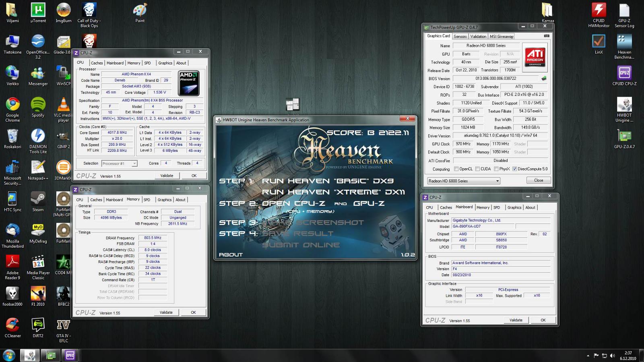The width and height of the screenshot is (644, 362).
Task: Click GPU Clock field 970 MHz
Action: pos(463,144)
